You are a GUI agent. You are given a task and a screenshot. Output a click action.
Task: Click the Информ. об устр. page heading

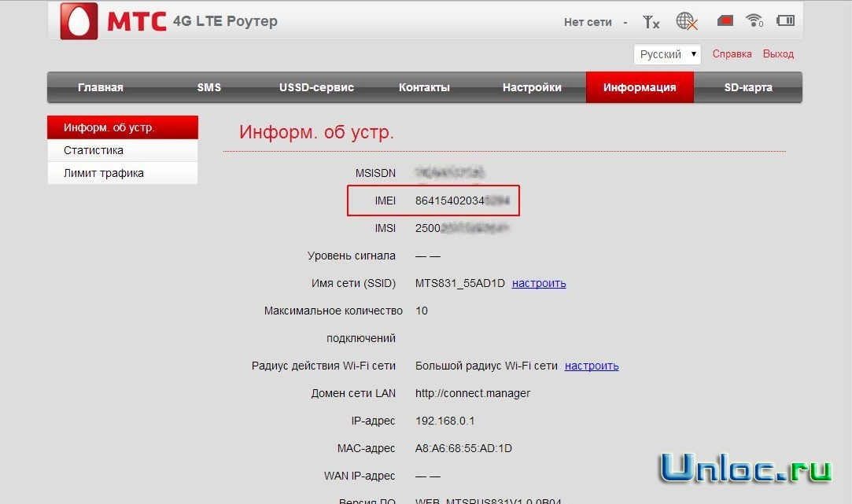click(317, 132)
